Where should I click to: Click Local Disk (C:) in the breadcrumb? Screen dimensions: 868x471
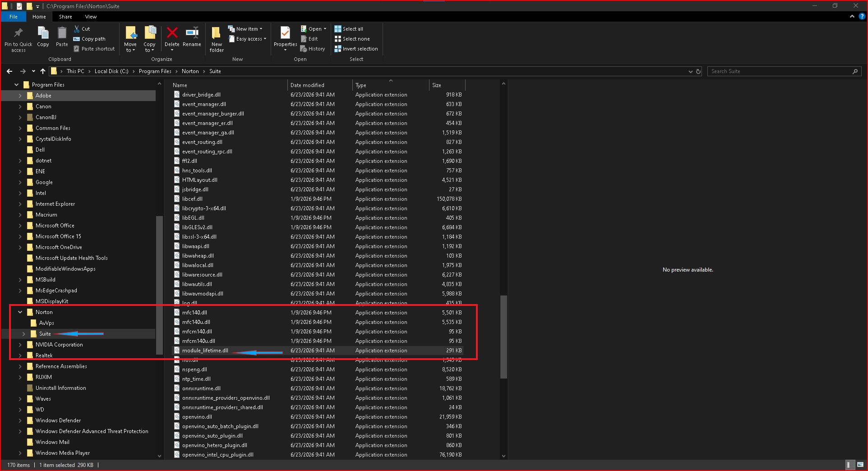[x=111, y=71]
